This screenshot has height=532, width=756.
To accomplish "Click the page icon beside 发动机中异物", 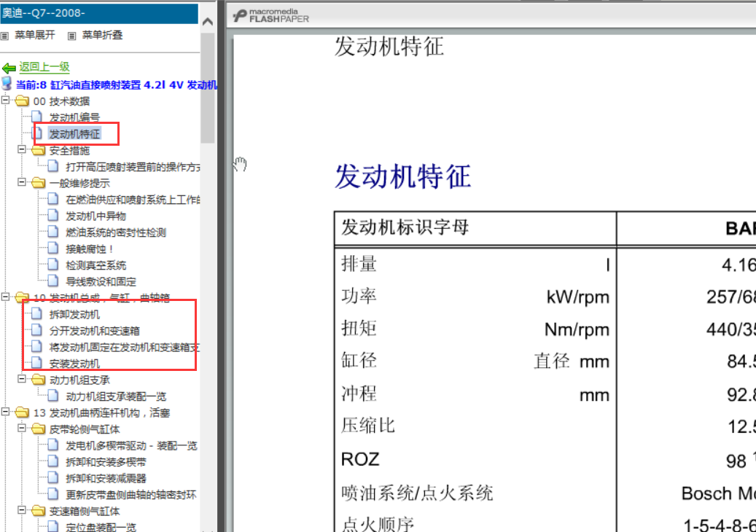I will pyautogui.click(x=53, y=215).
